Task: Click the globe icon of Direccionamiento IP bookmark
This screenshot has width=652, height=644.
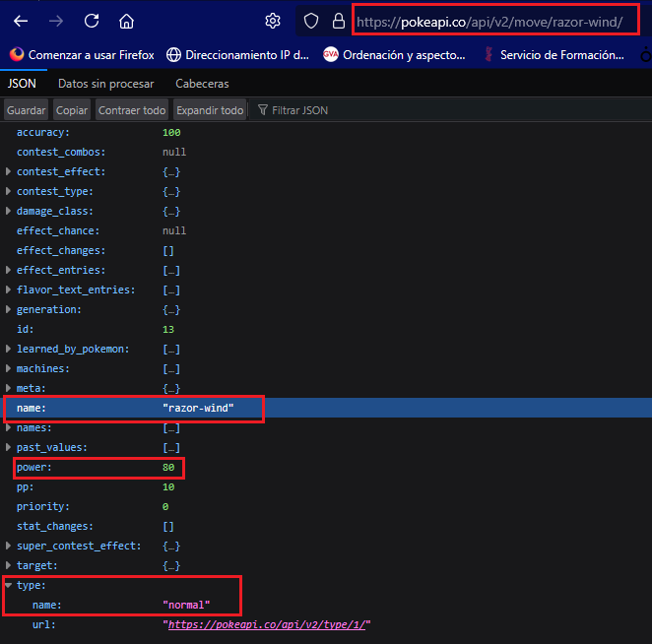Action: click(x=173, y=54)
